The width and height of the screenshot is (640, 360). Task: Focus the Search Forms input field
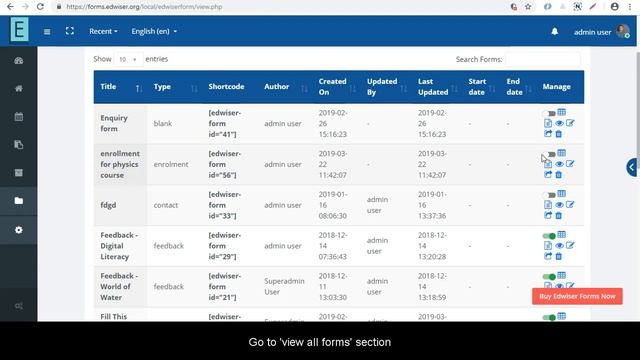[542, 60]
